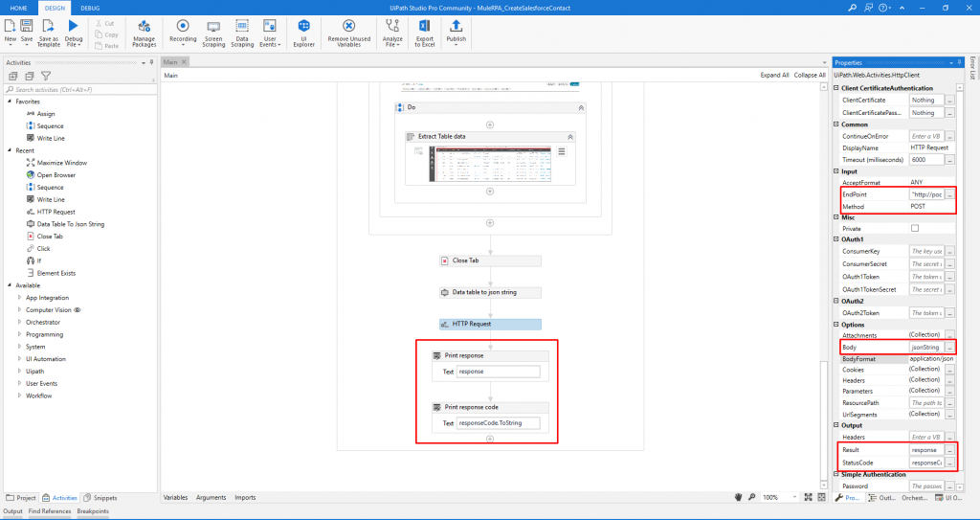Image resolution: width=980 pixels, height=520 pixels.
Task: Collapse Extract Table data activity
Action: [x=570, y=136]
